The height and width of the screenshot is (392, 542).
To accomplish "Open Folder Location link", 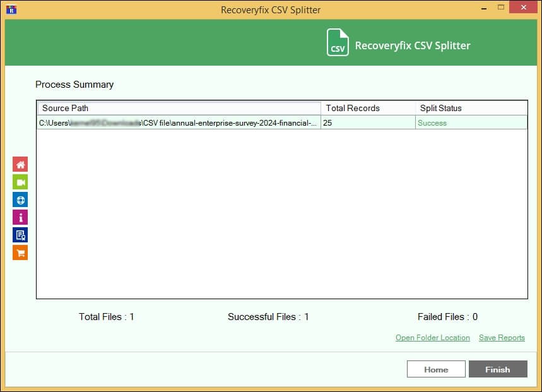I will (432, 338).
